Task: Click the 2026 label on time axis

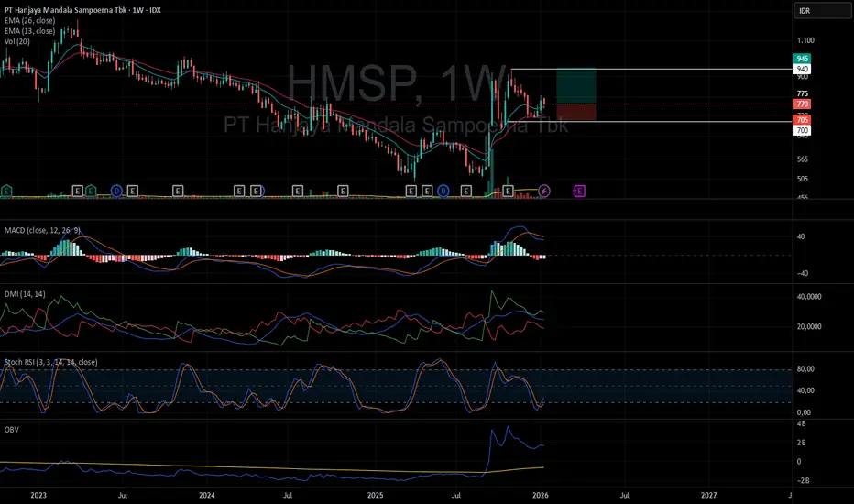Action: (x=541, y=495)
